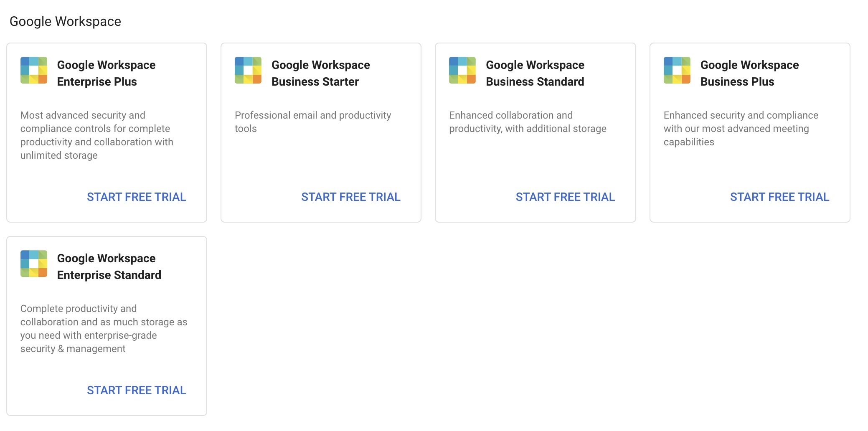Open the Google Workspace Enterprise Standard title
Image resolution: width=868 pixels, height=431 pixels.
click(109, 266)
